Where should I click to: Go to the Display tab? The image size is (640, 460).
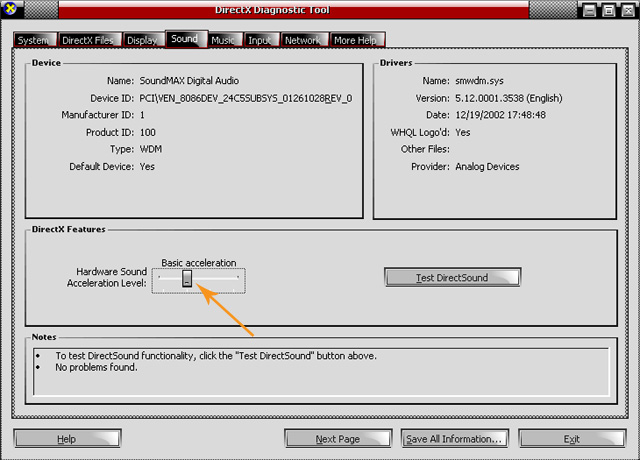[x=142, y=40]
